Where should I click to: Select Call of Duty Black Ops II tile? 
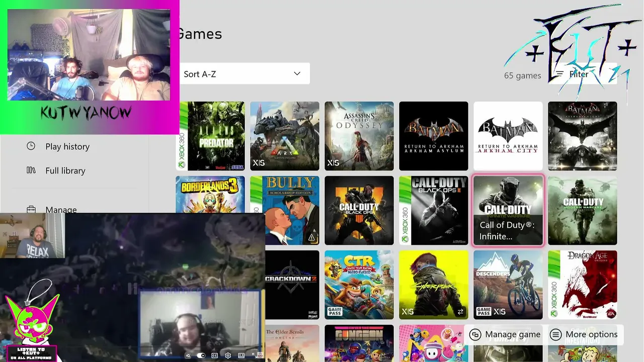434,210
